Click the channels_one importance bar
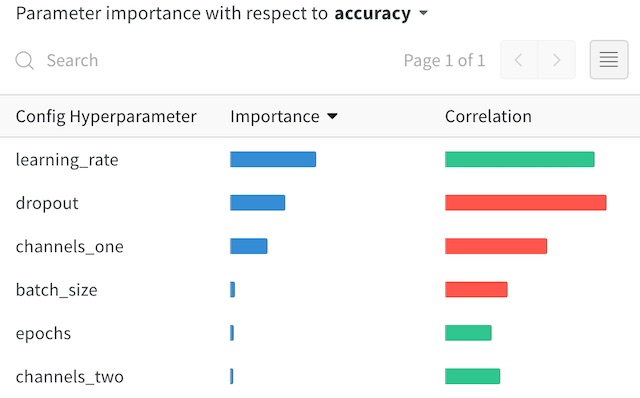 click(x=249, y=246)
